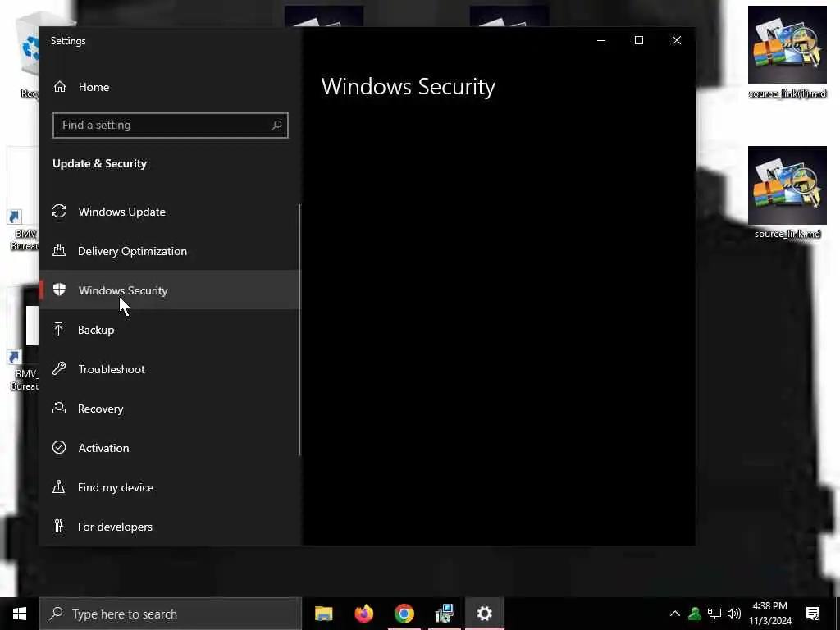Click the taskbar Type here to search box
Screen dimensions: 840x630
point(171,614)
